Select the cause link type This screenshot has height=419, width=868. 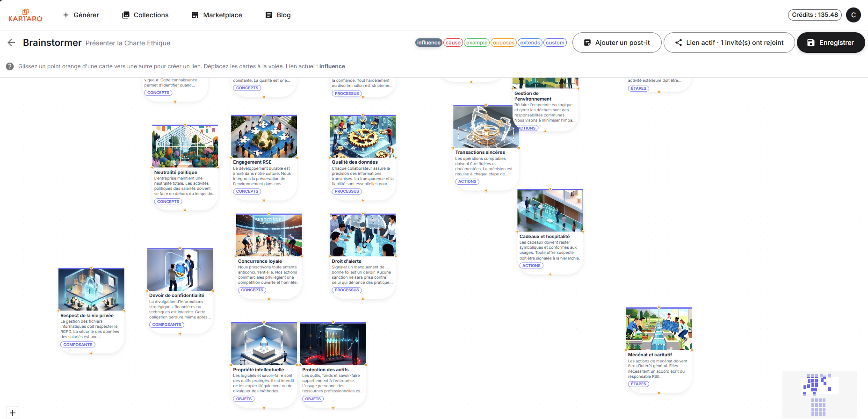[x=453, y=43]
